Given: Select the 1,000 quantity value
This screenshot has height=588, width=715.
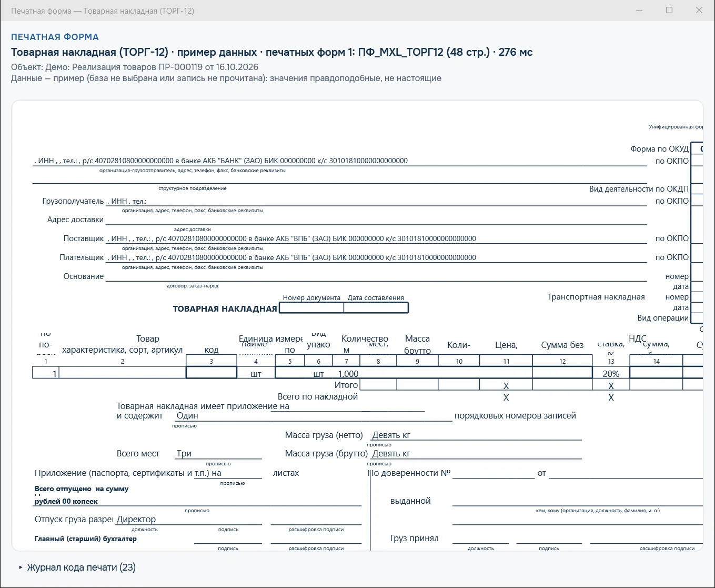Looking at the screenshot, I should [348, 374].
